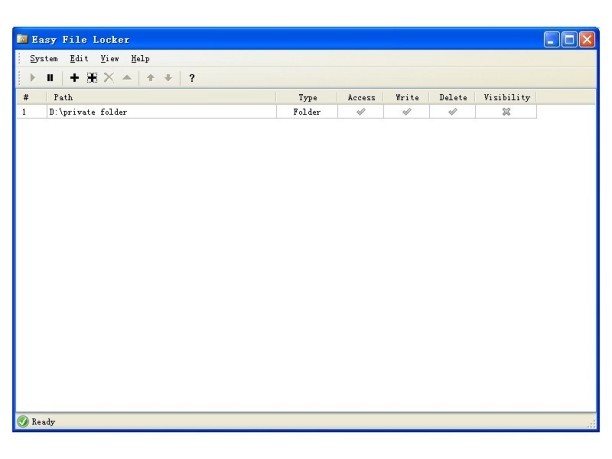The height and width of the screenshot is (459, 612).
Task: Open the Edit menu
Action: 79,59
